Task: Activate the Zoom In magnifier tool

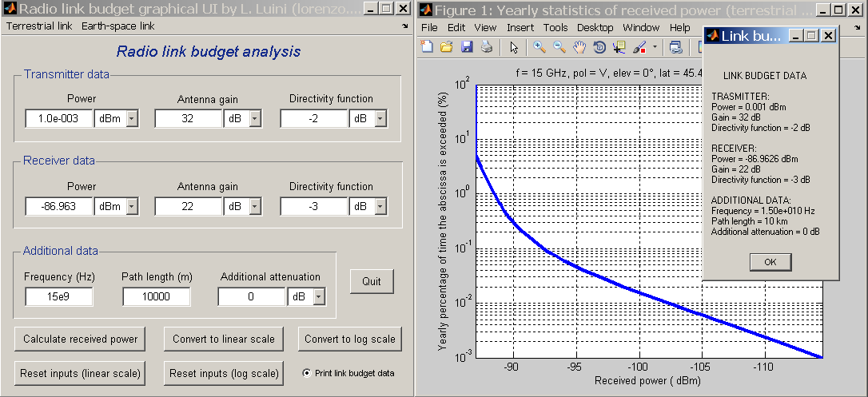Action: [540, 47]
